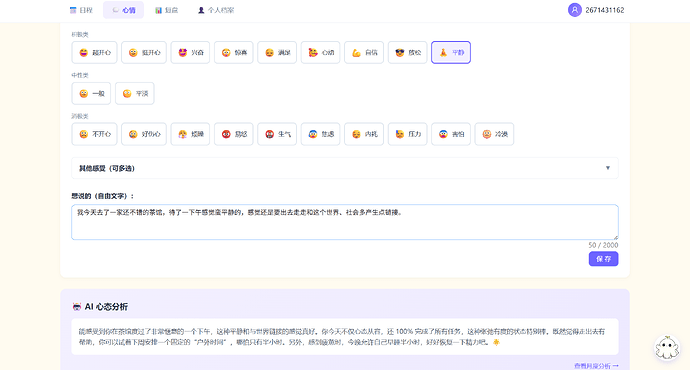Toggle the 内耗 mood chip
Viewport: 690px width, 370px height.
tap(364, 134)
